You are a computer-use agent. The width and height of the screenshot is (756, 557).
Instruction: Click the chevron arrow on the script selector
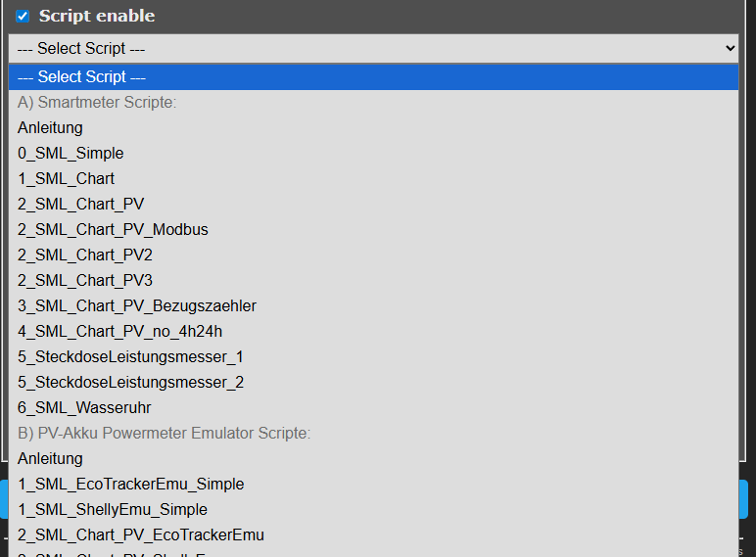point(729,48)
